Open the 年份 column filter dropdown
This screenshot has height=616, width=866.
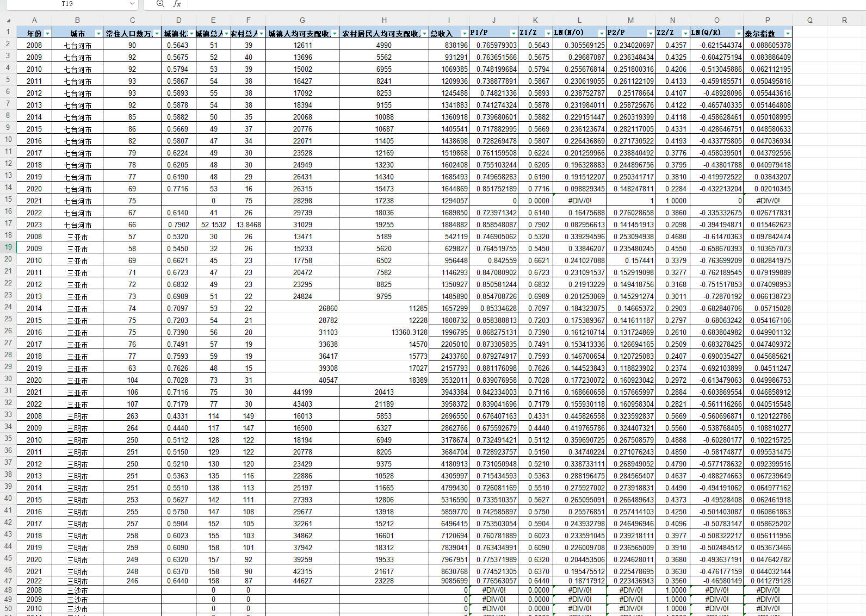pyautogui.click(x=47, y=33)
